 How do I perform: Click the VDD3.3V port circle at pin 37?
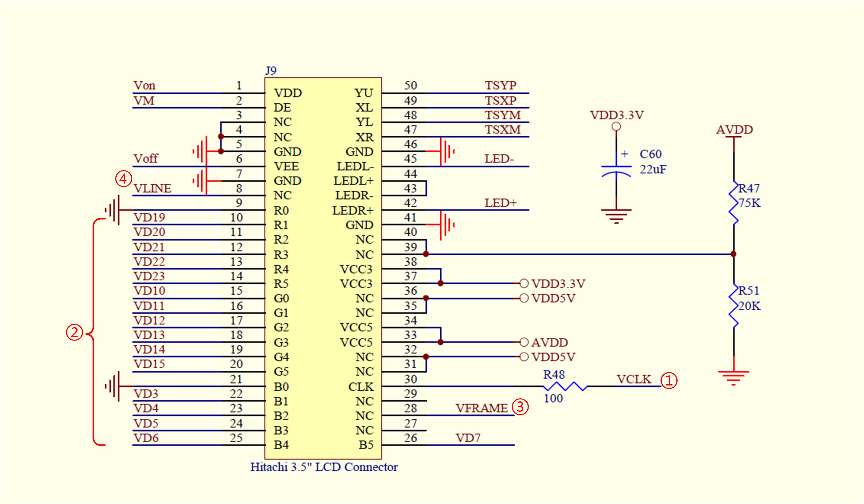[524, 283]
